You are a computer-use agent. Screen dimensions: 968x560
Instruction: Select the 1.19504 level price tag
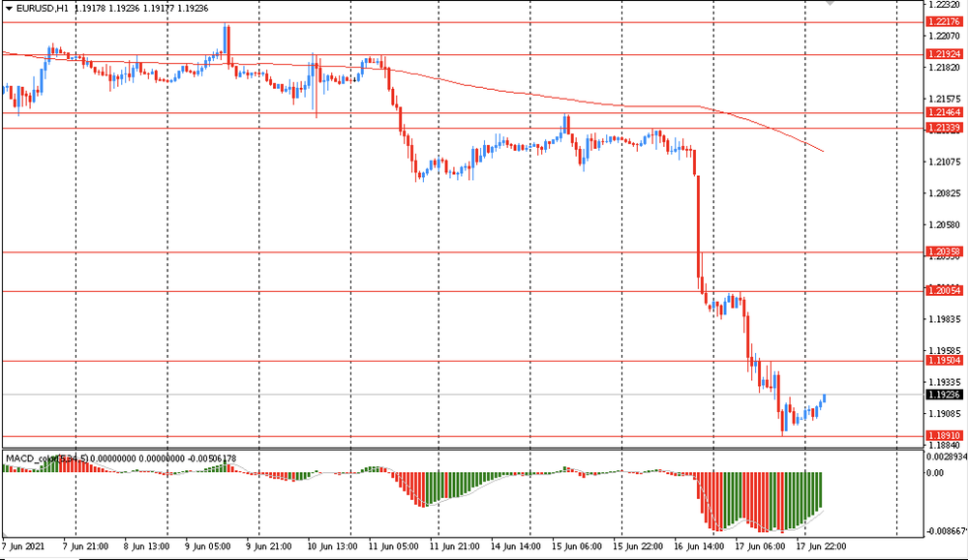point(943,360)
